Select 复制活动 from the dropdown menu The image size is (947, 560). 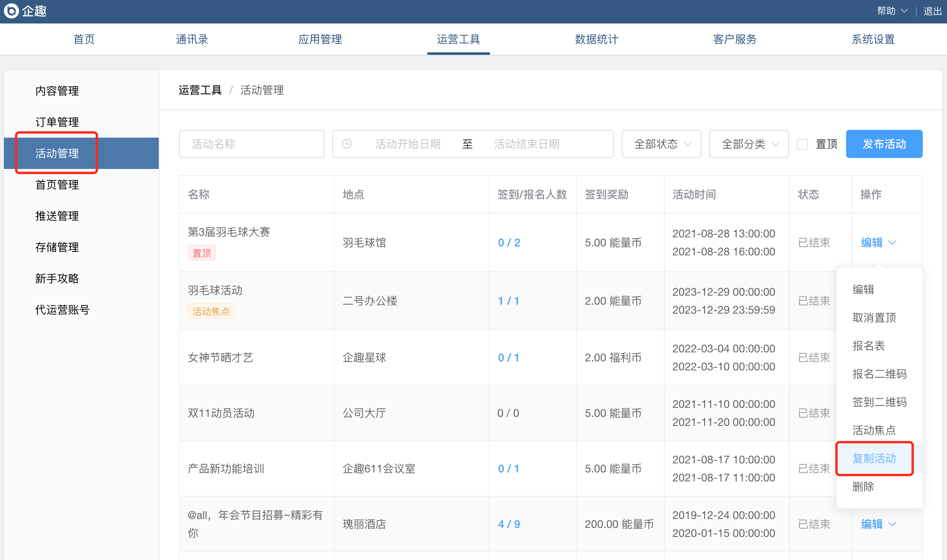point(874,458)
